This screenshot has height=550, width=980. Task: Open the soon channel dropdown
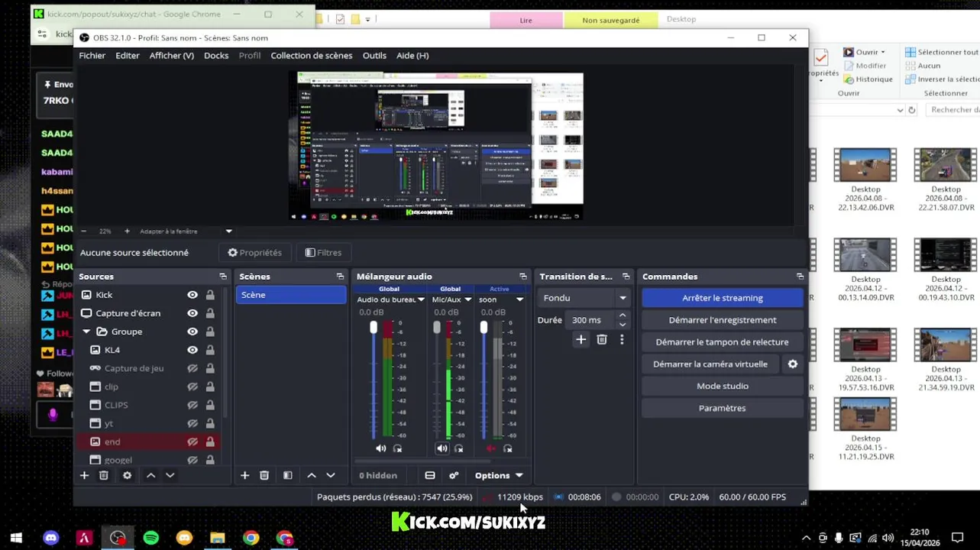(519, 299)
